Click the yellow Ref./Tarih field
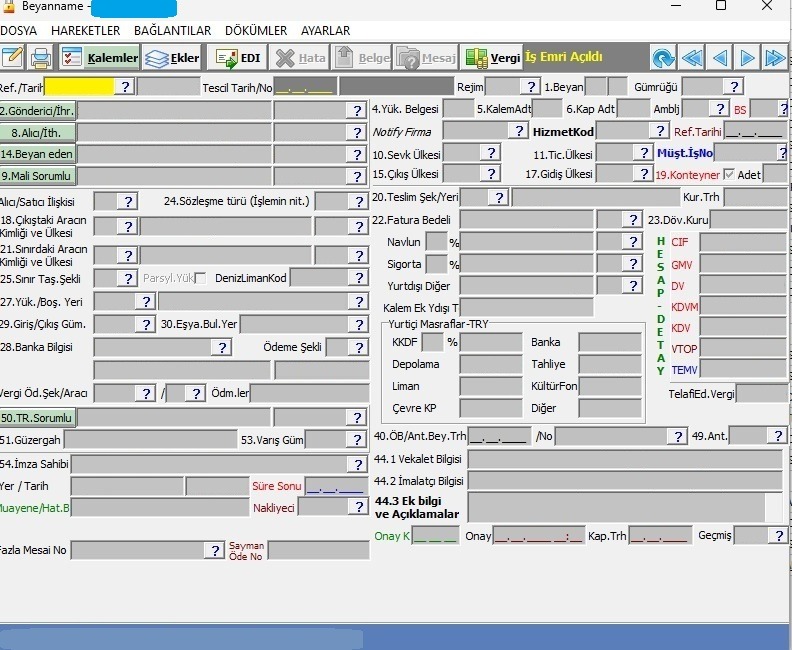 point(79,87)
